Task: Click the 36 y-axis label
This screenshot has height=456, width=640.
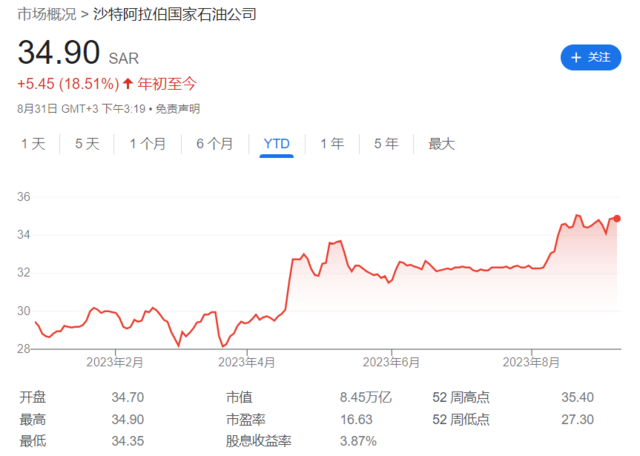Action: 24,197
